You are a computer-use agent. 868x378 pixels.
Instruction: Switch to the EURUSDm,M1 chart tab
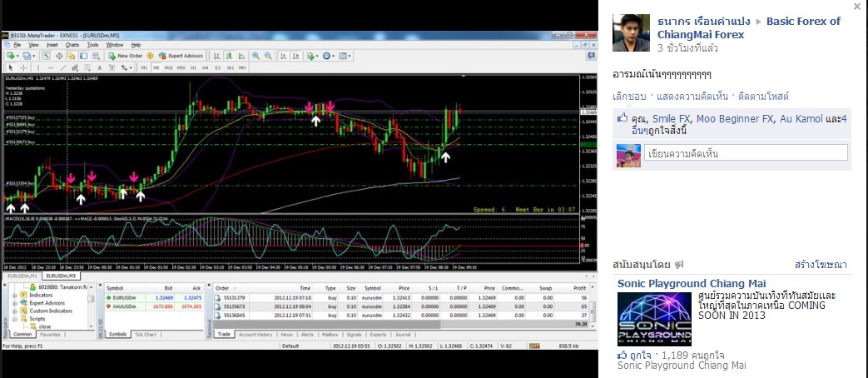click(21, 275)
